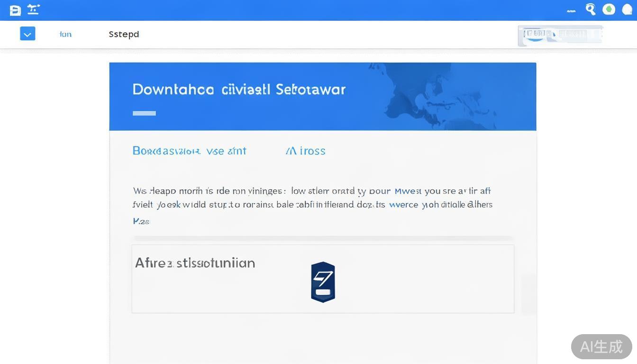The image size is (637, 364).
Task: Switch to the 'Sstepd' tab
Action: click(x=124, y=34)
